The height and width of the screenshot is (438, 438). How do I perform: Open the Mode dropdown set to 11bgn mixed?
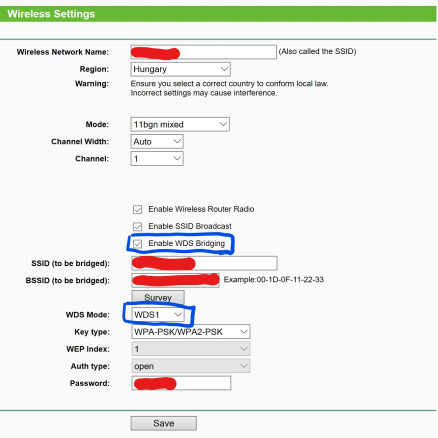click(x=180, y=124)
